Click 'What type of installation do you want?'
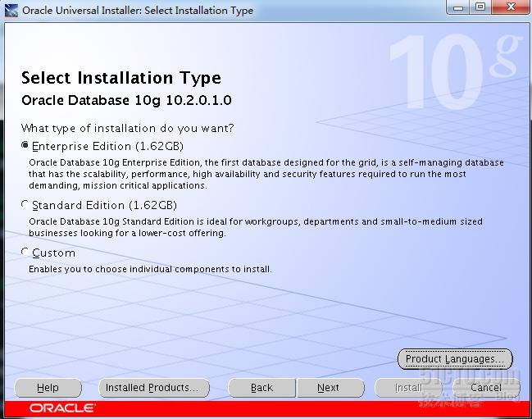The height and width of the screenshot is (419, 532). 127,129
